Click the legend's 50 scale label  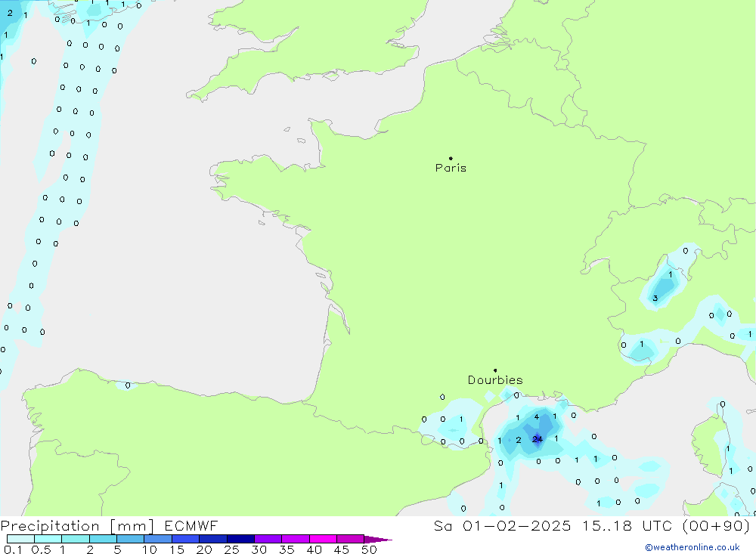[369, 549]
